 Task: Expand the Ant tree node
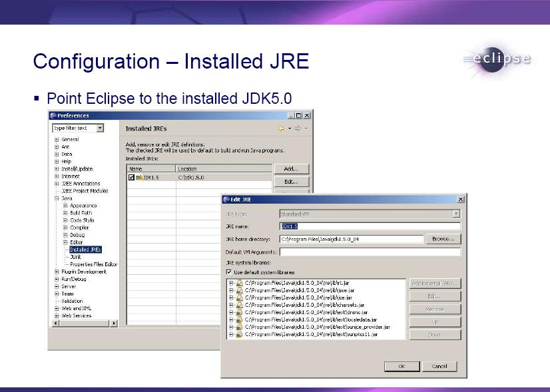tap(57, 147)
